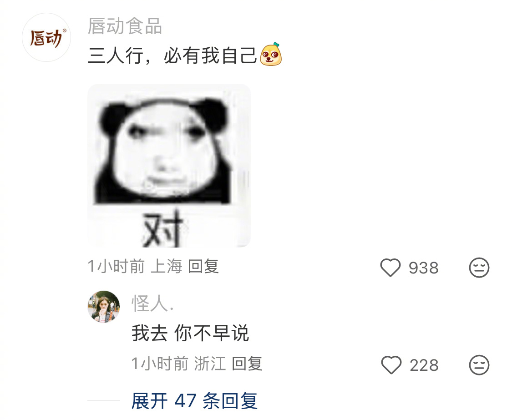Open the 唇动 brand logo avatar

click(46, 38)
